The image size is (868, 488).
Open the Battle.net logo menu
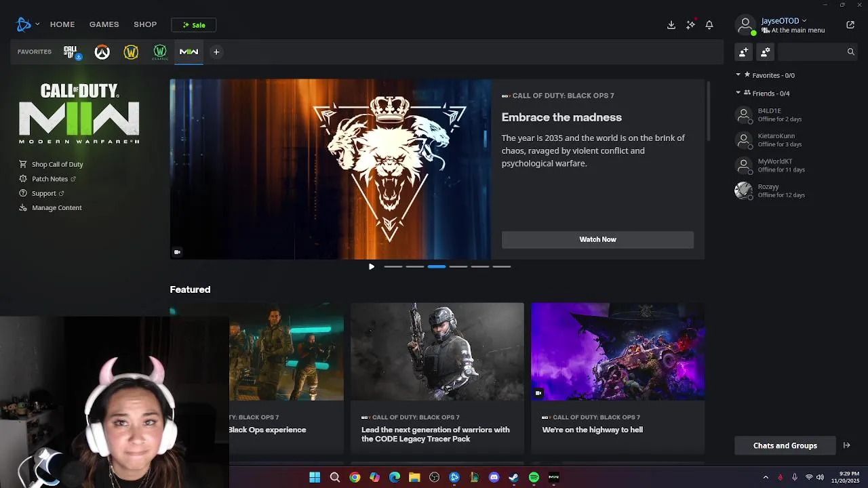tap(24, 24)
